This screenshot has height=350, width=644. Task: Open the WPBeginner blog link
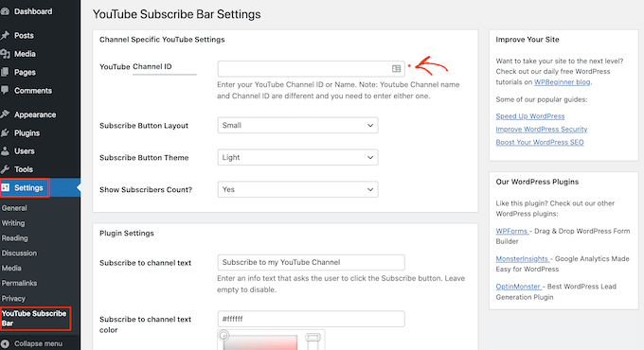pos(562,82)
